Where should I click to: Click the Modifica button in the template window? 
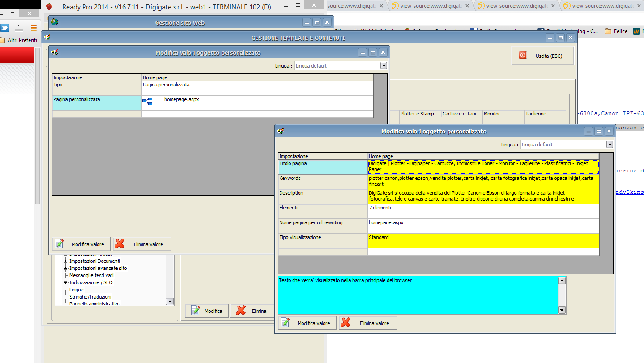[x=207, y=311]
